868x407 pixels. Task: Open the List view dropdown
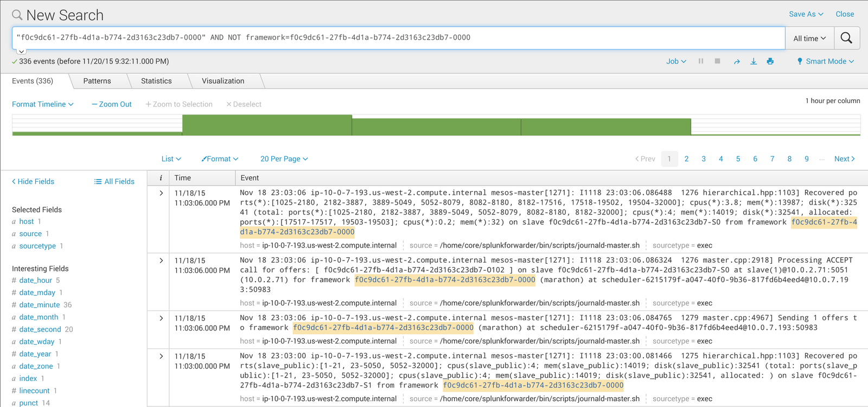tap(171, 159)
